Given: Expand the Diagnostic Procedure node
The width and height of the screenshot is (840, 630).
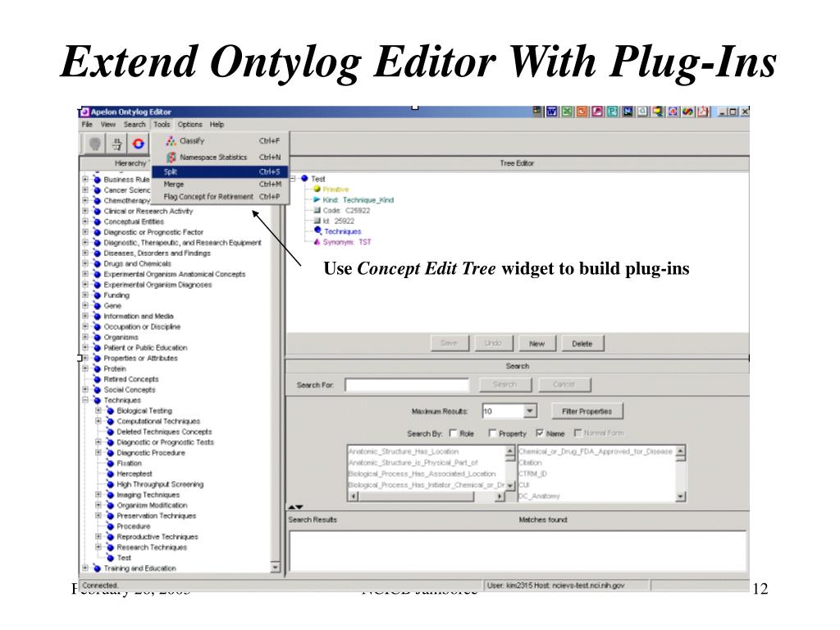Looking at the screenshot, I should click(x=98, y=453).
